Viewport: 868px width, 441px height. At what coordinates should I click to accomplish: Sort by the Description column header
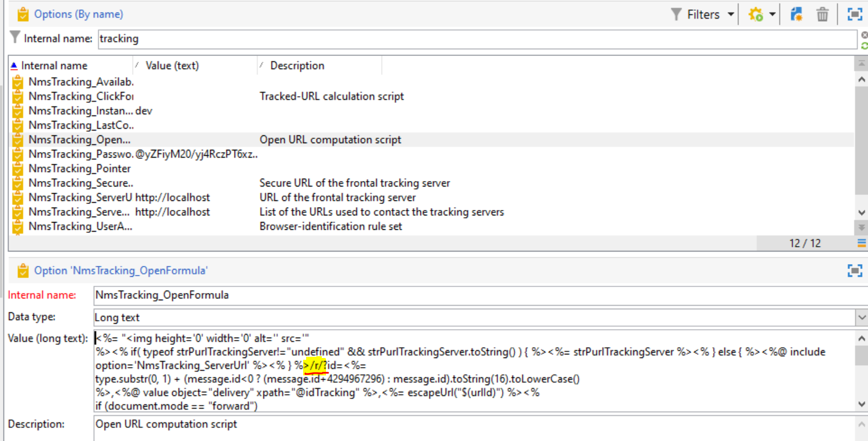click(297, 65)
